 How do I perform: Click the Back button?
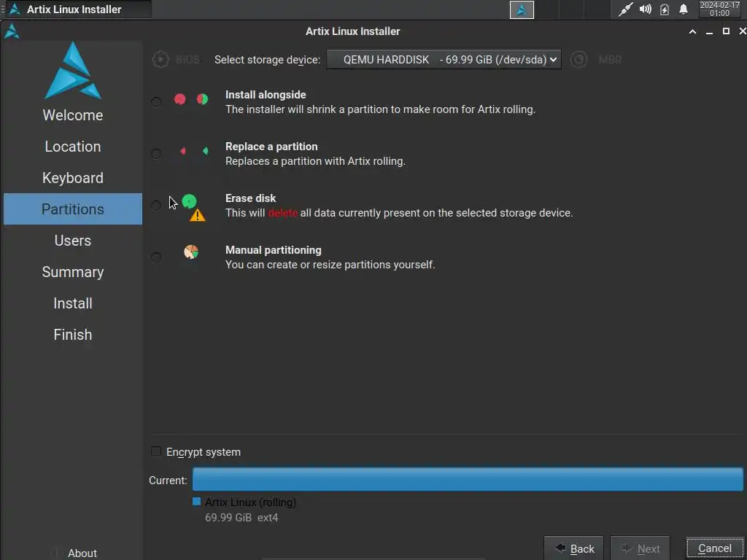(x=573, y=548)
